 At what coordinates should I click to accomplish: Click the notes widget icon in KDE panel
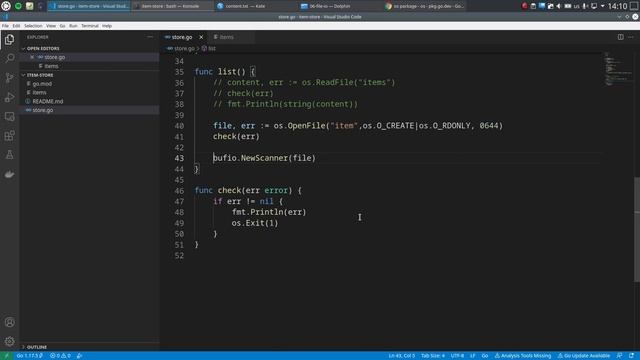[30, 6]
